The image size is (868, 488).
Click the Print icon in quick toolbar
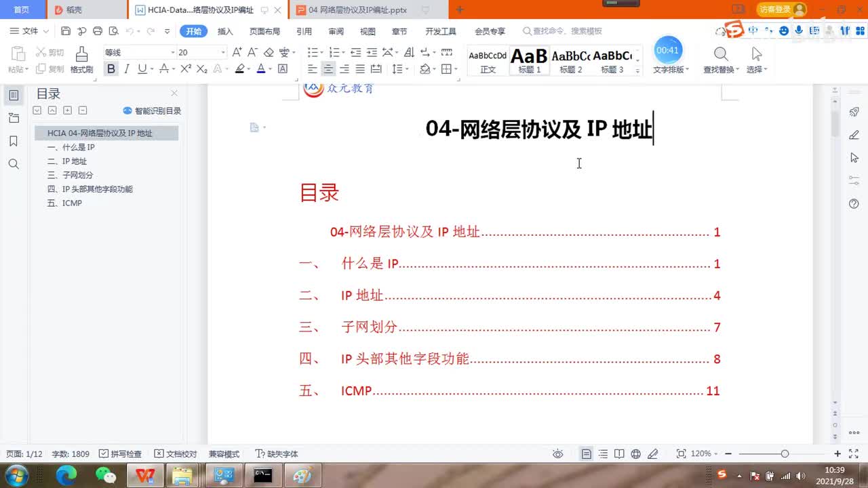click(98, 31)
